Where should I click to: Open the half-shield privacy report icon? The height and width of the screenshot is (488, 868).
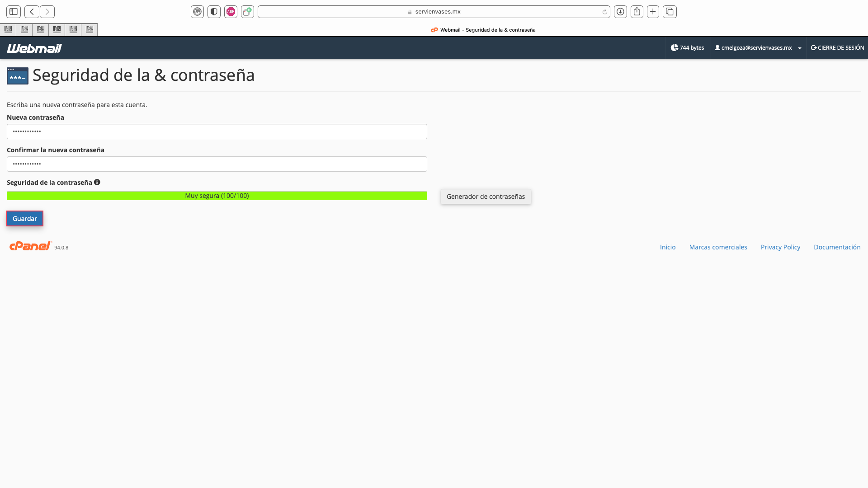click(214, 12)
